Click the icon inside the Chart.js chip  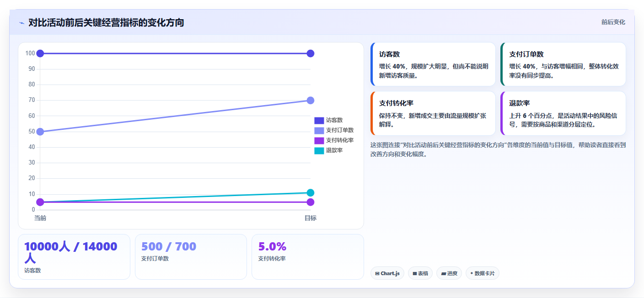377,273
